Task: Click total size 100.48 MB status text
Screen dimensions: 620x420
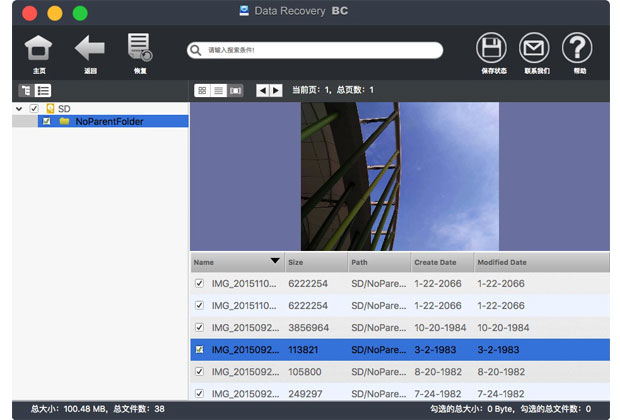Action: [x=69, y=409]
